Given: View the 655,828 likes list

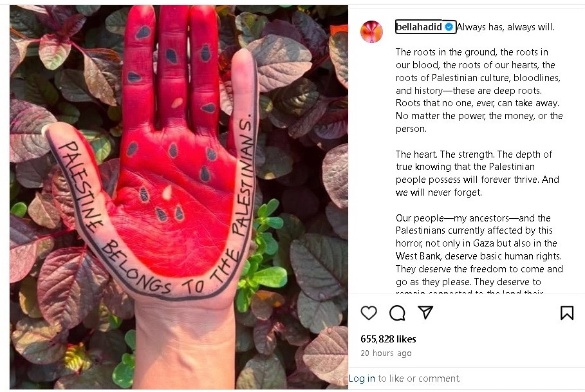Looking at the screenshot, I should (x=388, y=339).
